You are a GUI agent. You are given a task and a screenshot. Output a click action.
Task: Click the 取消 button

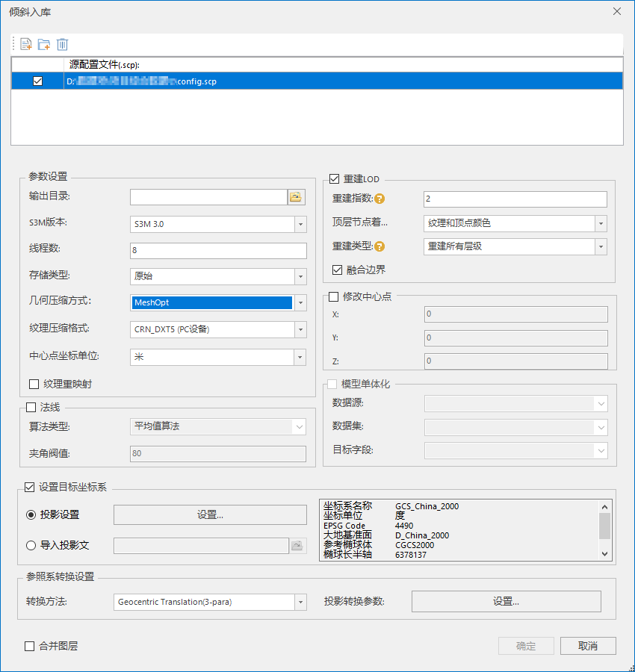coord(587,646)
